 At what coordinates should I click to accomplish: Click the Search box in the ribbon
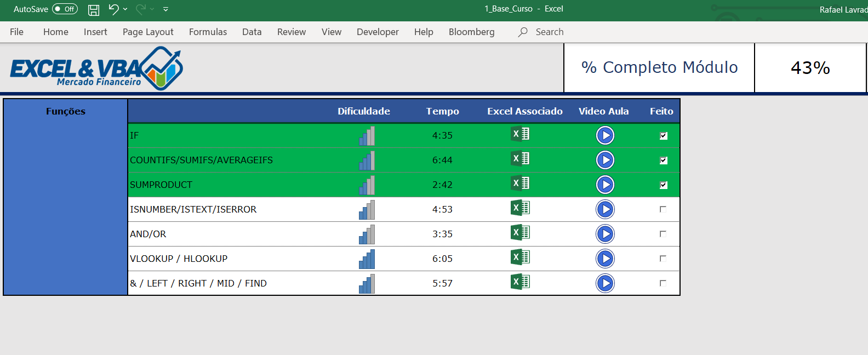click(x=549, y=32)
